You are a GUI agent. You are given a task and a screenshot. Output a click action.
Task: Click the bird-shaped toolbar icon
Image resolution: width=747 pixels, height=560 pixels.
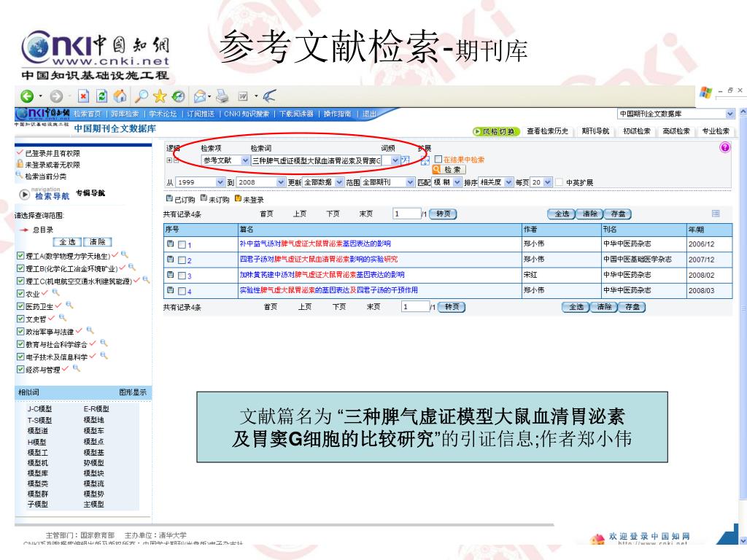pyautogui.click(x=269, y=96)
